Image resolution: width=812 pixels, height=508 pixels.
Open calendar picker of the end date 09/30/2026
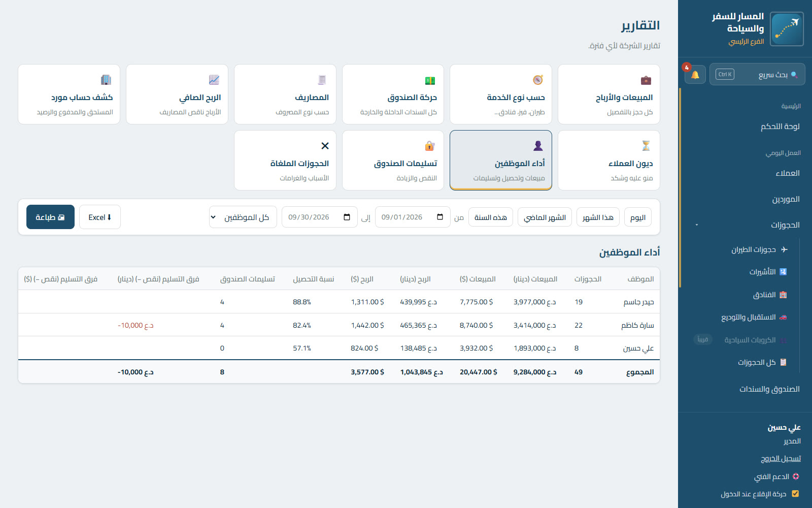tap(347, 217)
